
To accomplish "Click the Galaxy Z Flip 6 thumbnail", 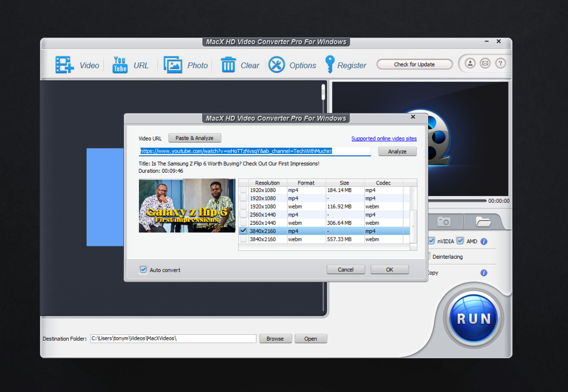I will click(187, 205).
